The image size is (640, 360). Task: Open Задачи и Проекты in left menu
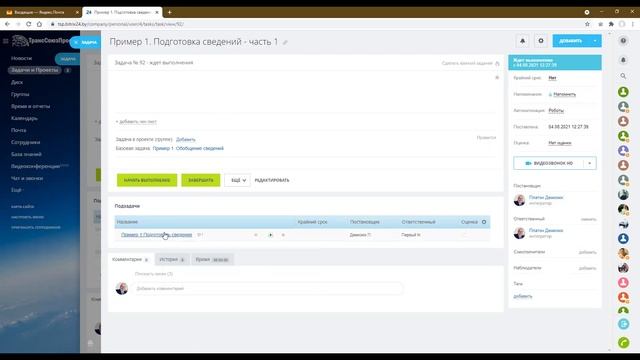(x=35, y=70)
